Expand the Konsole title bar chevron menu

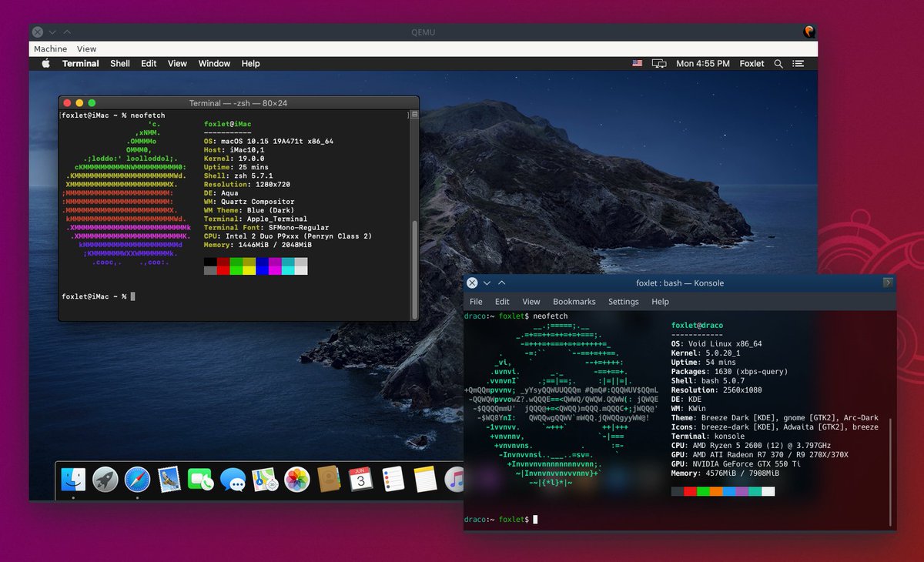(x=486, y=283)
